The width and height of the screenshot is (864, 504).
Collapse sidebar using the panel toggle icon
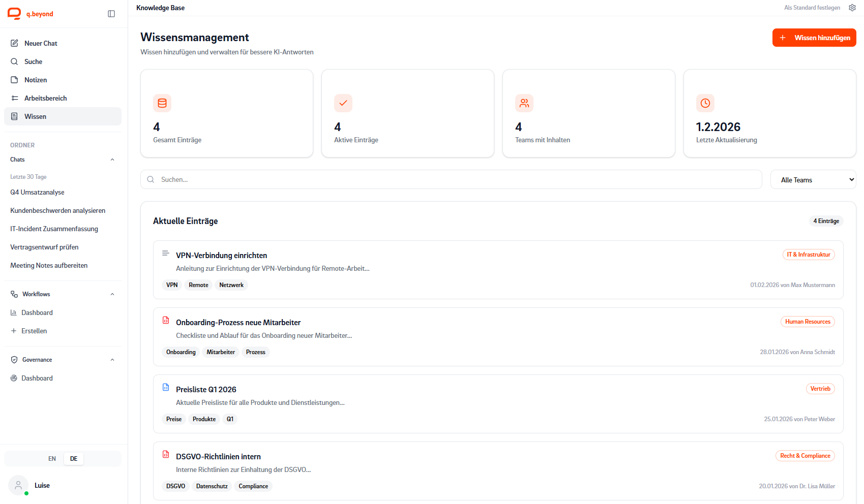pos(111,14)
